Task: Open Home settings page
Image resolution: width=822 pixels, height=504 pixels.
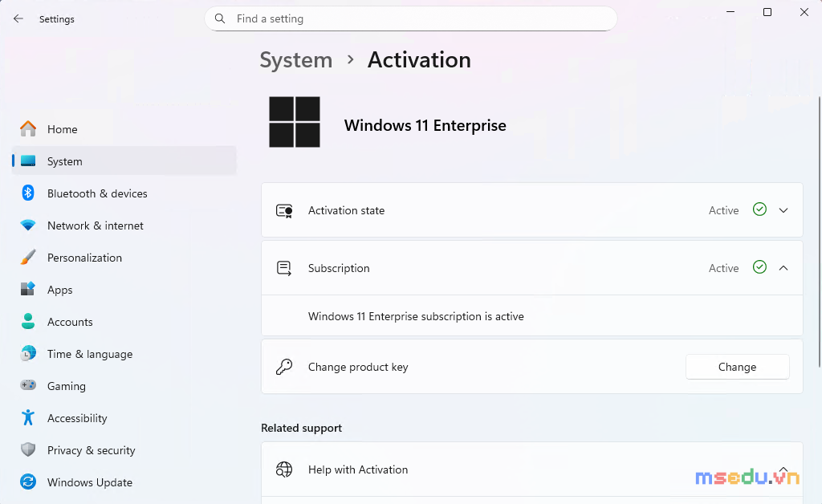Action: (124, 129)
